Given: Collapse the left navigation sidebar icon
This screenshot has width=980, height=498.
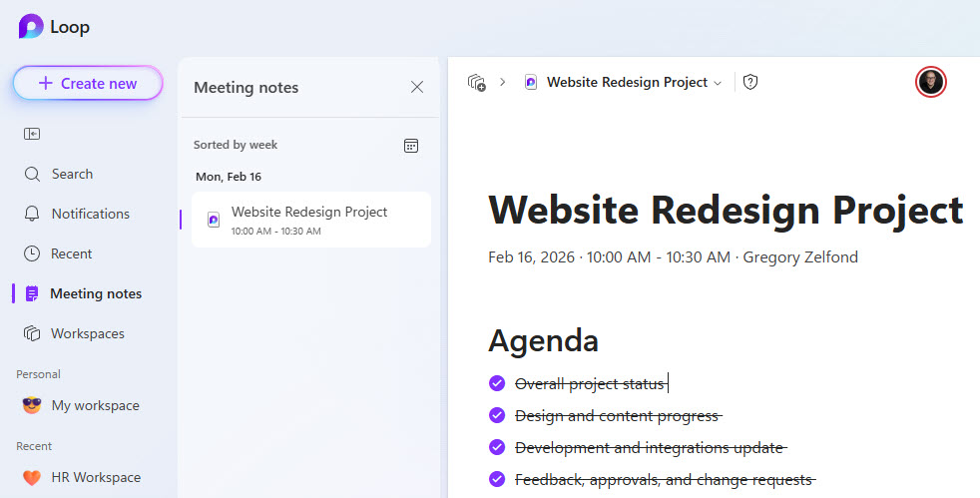Looking at the screenshot, I should pyautogui.click(x=32, y=134).
